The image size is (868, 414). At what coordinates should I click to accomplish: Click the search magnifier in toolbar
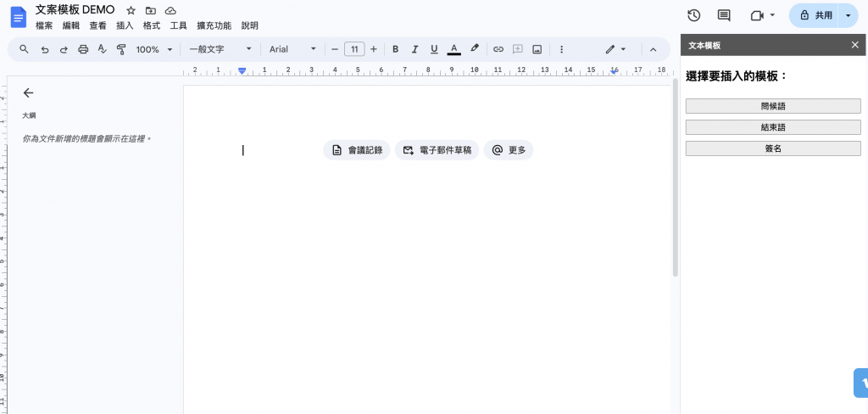[x=24, y=49]
